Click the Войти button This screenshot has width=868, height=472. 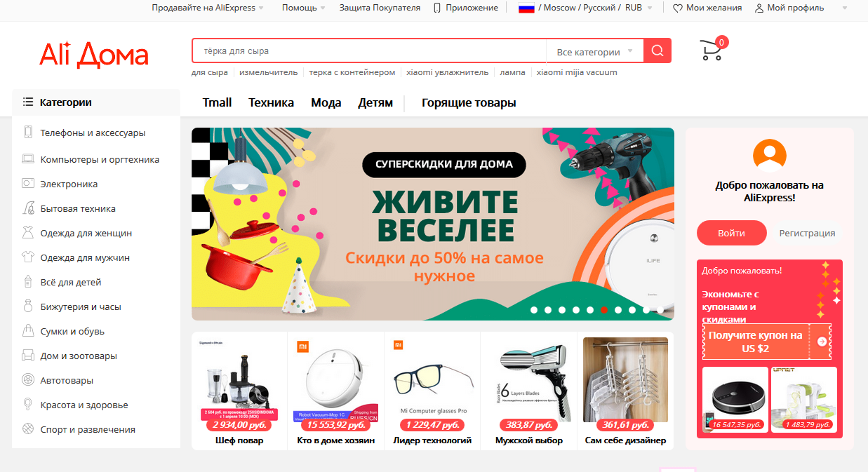click(x=732, y=233)
